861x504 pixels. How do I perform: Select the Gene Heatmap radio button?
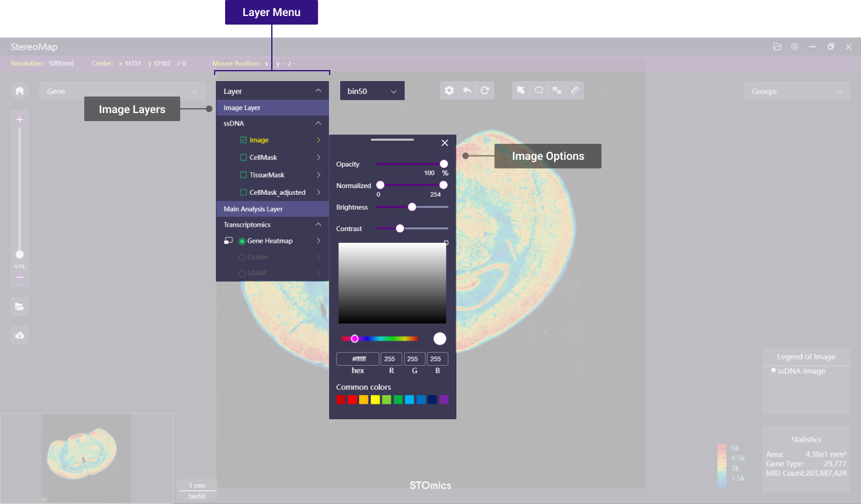tap(242, 241)
